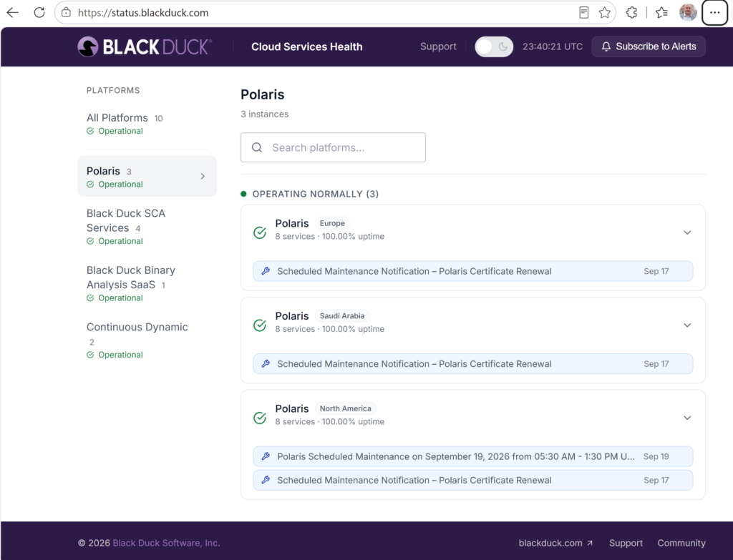Click the Sep 19 date label
733x560 pixels.
coord(656,456)
